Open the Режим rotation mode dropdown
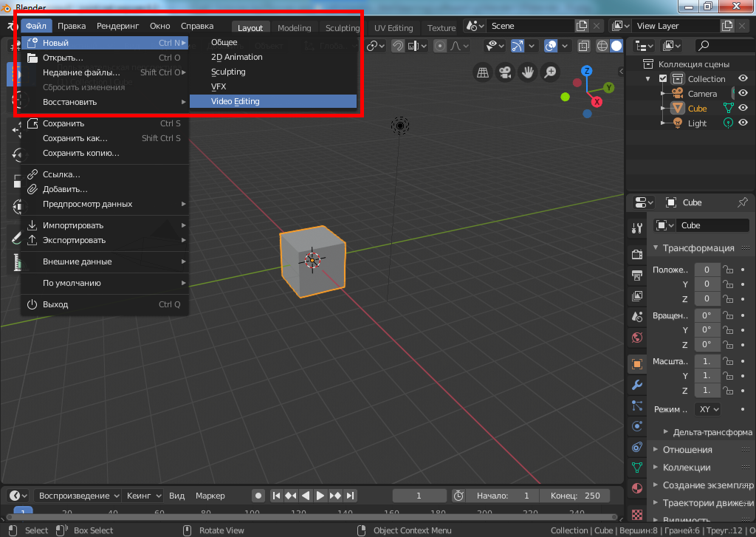 click(709, 409)
